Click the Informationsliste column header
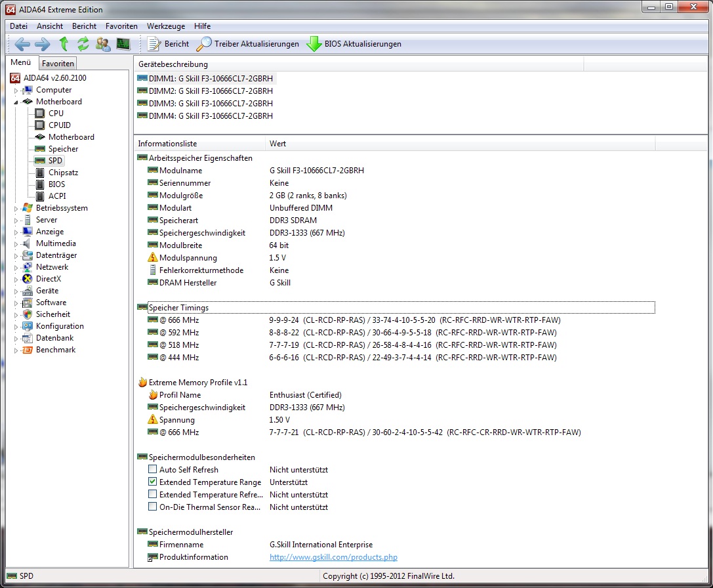Image resolution: width=713 pixels, height=588 pixels. (x=199, y=143)
